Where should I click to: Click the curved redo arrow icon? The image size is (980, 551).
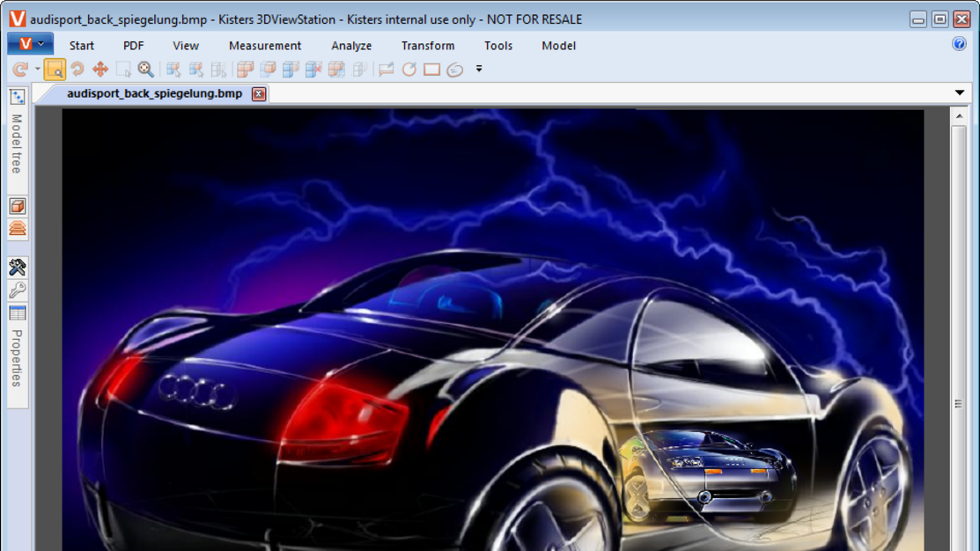20,70
